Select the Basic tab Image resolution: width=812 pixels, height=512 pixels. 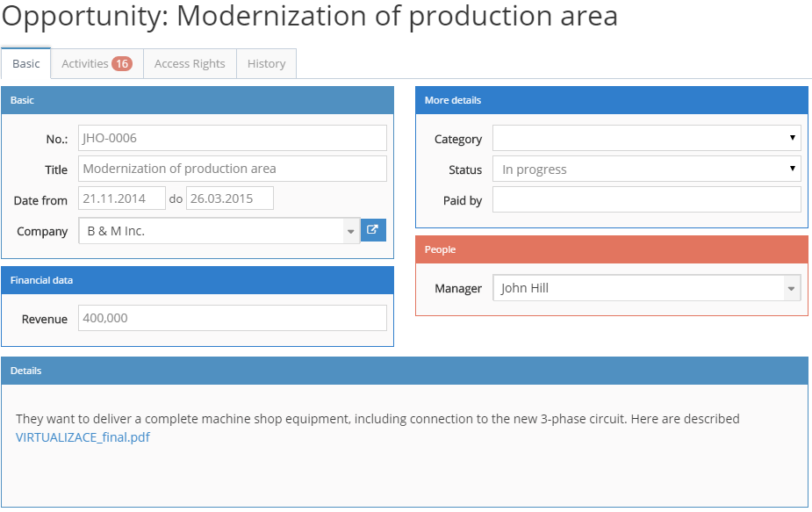pyautogui.click(x=25, y=64)
